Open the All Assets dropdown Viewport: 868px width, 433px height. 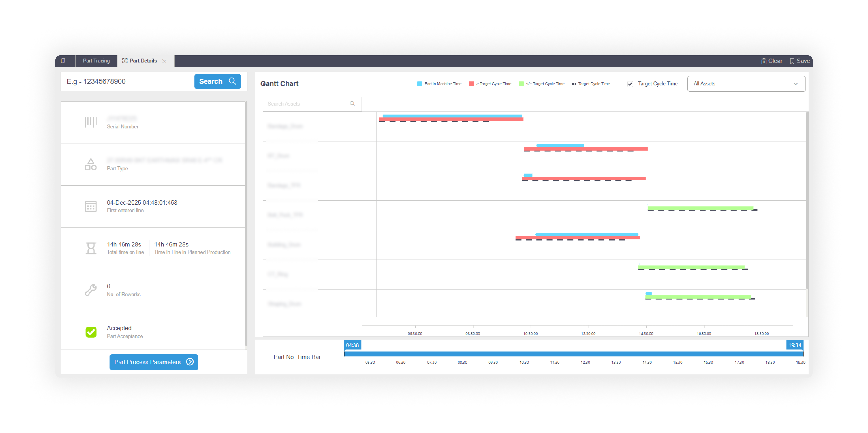[x=746, y=84]
